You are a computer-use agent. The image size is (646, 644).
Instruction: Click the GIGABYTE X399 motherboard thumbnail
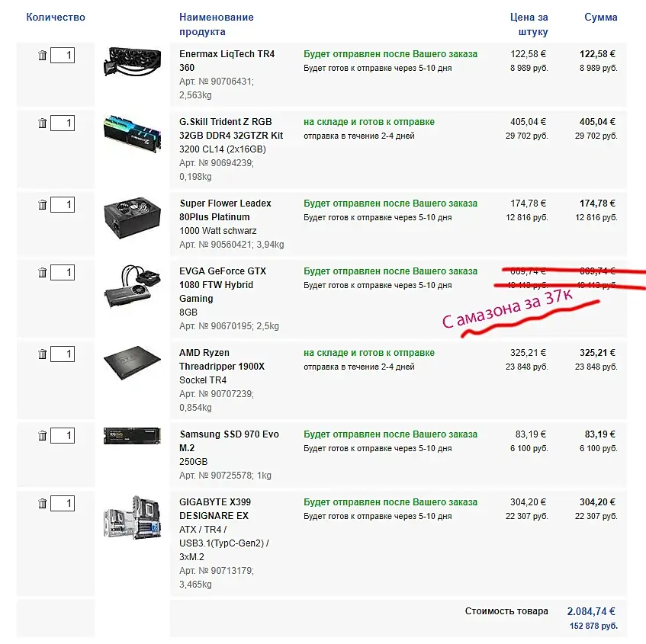132,517
